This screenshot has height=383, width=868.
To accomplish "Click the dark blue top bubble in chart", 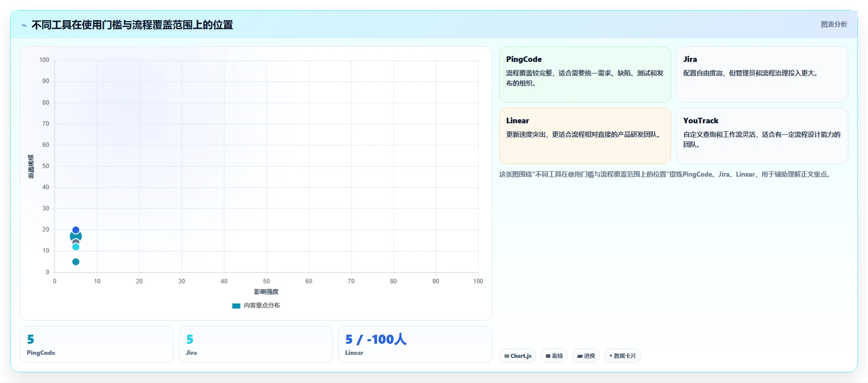I will [76, 230].
